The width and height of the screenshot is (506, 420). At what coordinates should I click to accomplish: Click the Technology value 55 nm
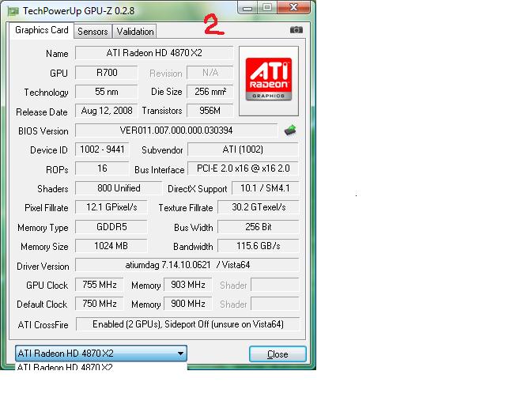click(x=106, y=92)
